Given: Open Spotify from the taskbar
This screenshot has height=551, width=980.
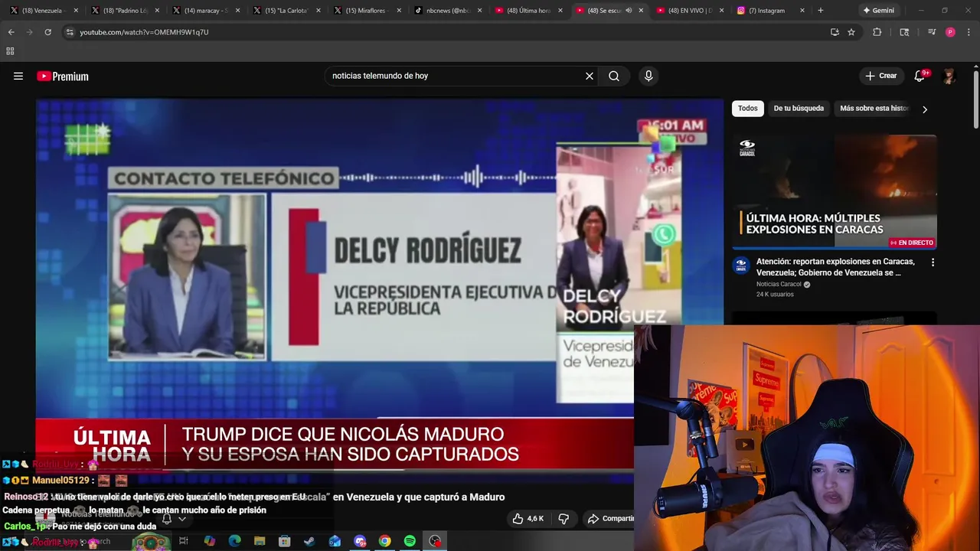Looking at the screenshot, I should [x=410, y=541].
